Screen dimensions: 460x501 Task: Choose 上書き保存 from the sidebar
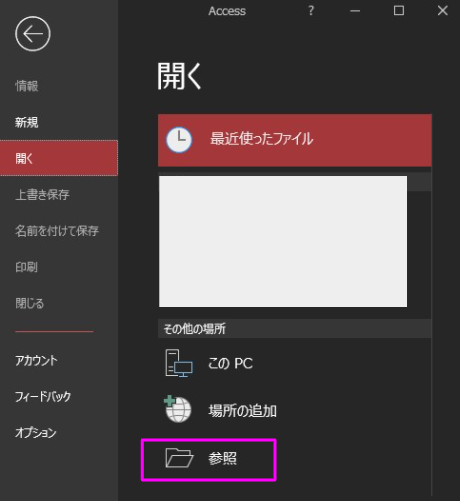tap(42, 194)
